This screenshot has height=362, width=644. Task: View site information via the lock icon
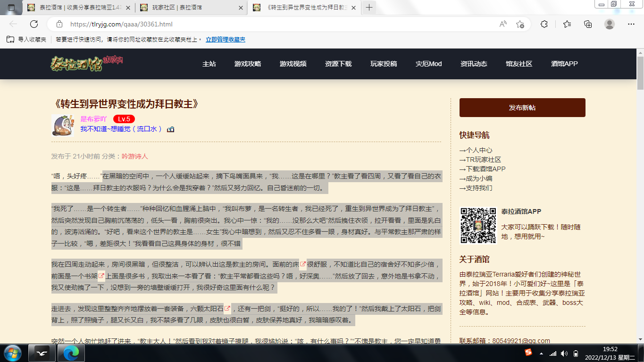click(59, 24)
